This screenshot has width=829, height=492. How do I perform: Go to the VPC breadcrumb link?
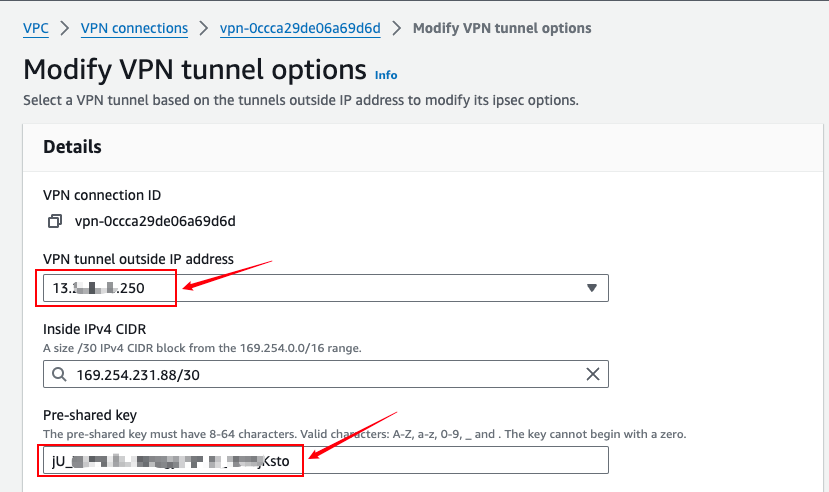pos(36,28)
